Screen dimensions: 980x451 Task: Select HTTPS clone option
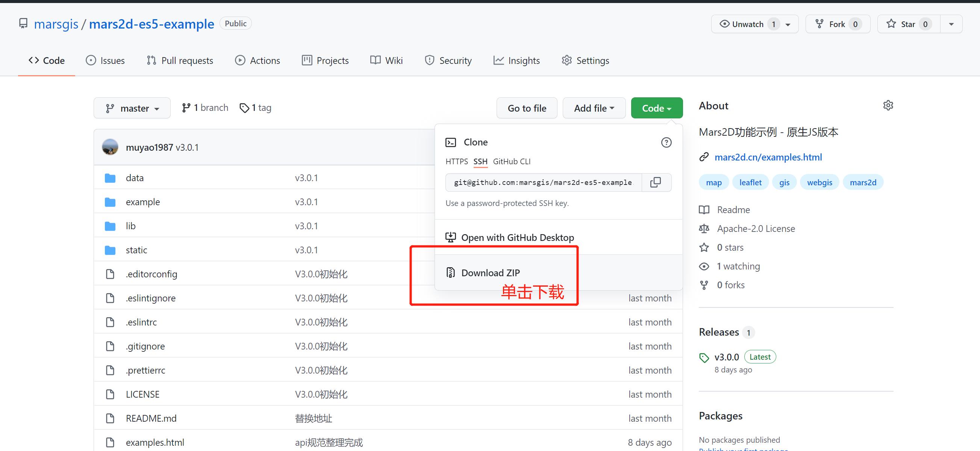pyautogui.click(x=456, y=162)
